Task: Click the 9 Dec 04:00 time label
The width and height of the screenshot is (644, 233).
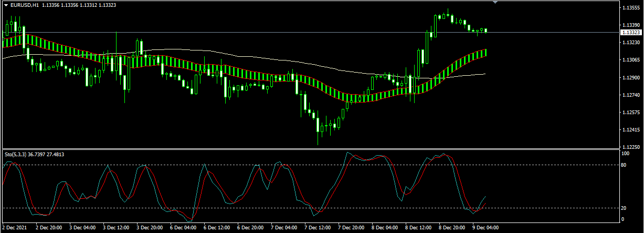Action: pos(487,228)
